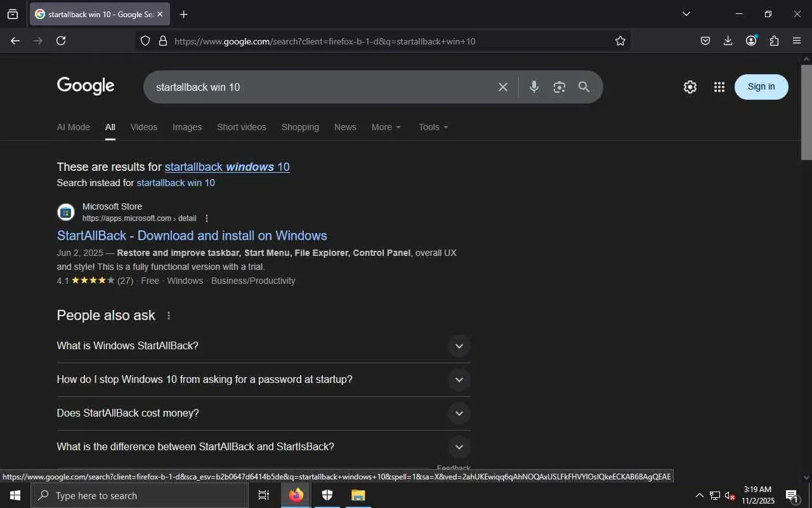This screenshot has height=508, width=812.
Task: Expand the More search filters dropdown
Action: point(386,127)
